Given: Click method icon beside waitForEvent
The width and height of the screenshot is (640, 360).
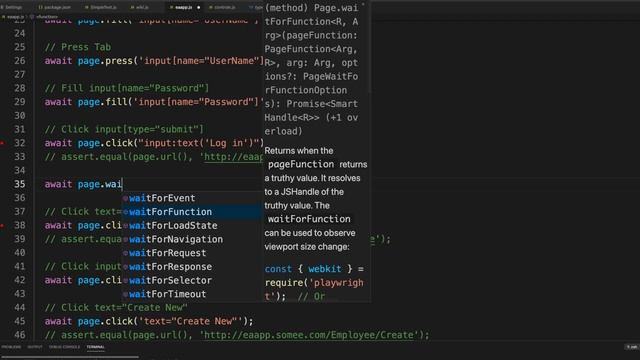Looking at the screenshot, I should [126, 198].
